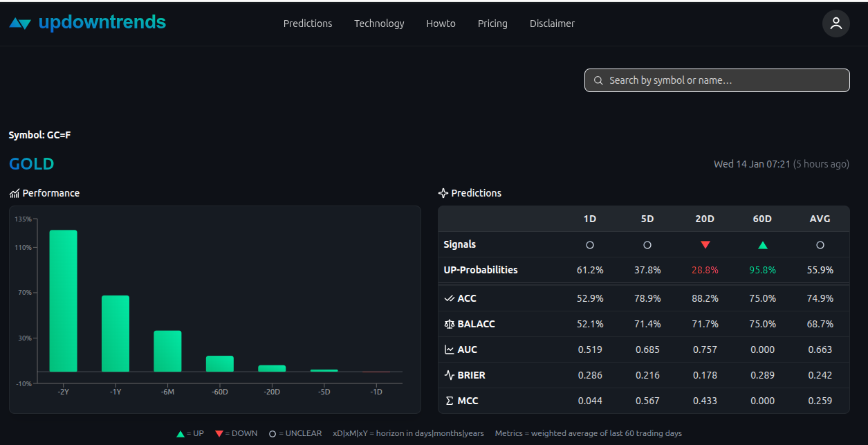868x445 pixels.
Task: Click the BRIER pulse icon
Action: 450,375
